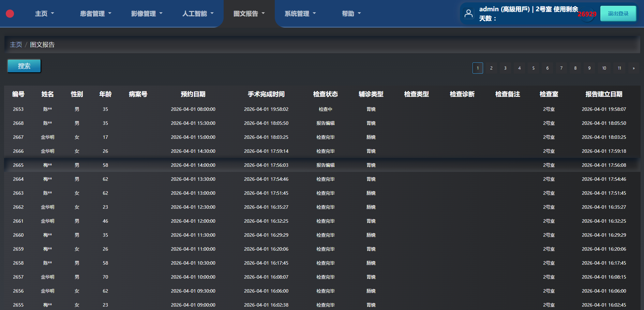Click report date 2026-04-01 16:02:45

point(604,305)
